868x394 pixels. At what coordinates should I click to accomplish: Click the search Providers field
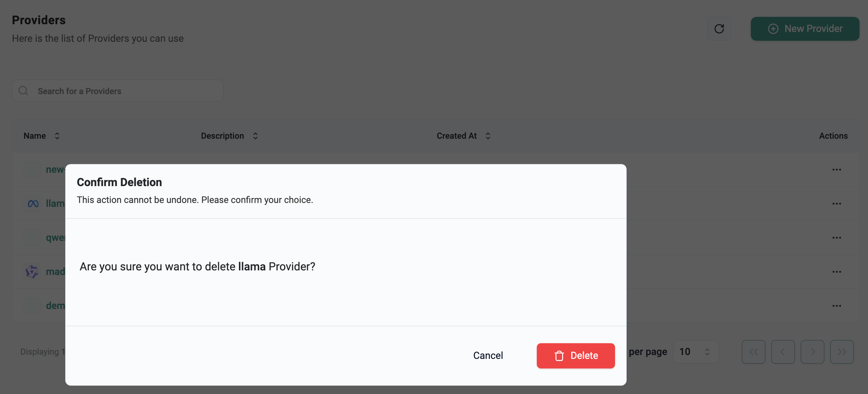point(118,91)
